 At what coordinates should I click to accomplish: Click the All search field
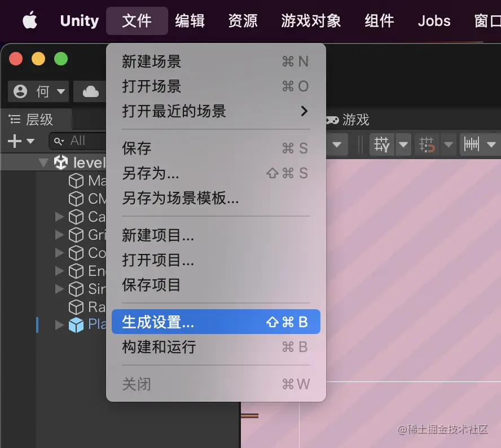(x=79, y=140)
